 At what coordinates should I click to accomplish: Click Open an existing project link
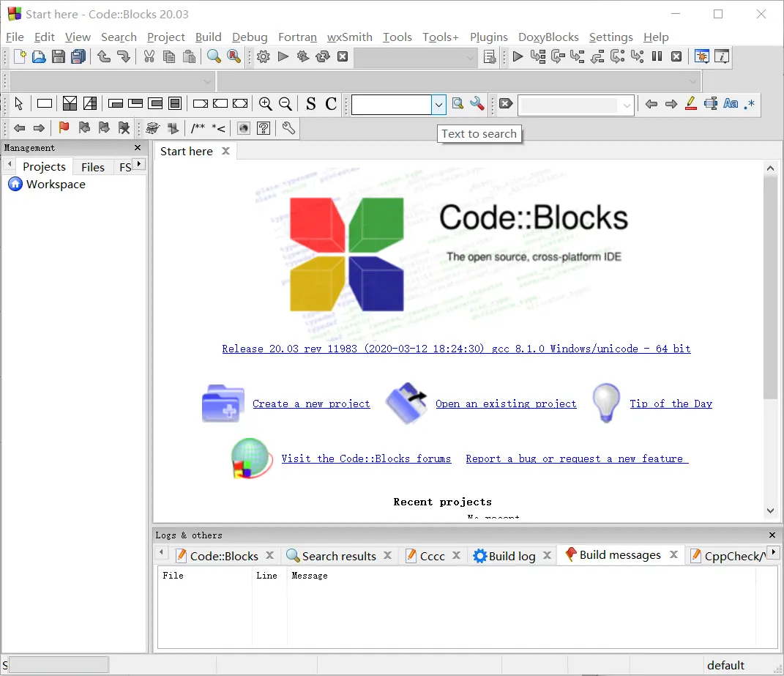[506, 404]
